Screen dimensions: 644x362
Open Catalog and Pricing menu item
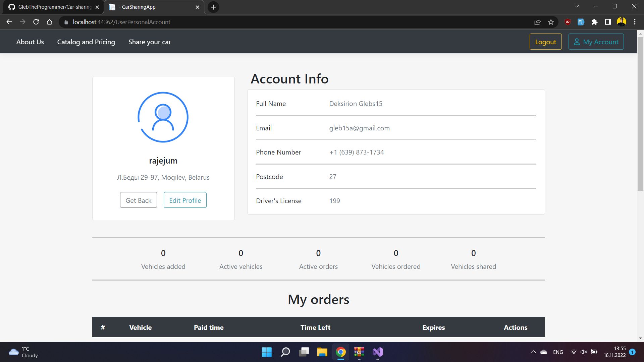coord(86,42)
